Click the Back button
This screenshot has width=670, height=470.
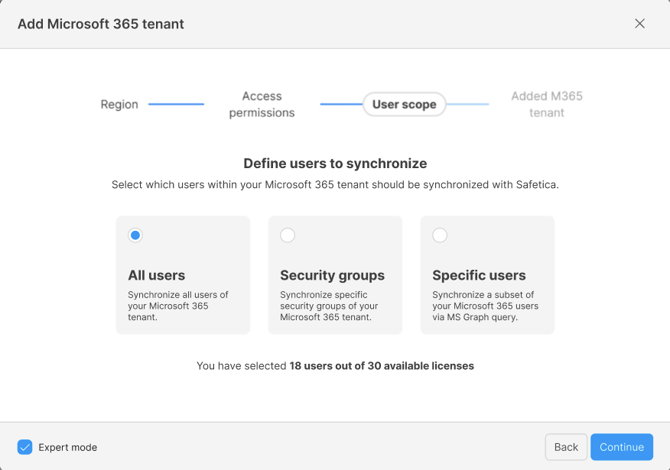[x=566, y=447]
